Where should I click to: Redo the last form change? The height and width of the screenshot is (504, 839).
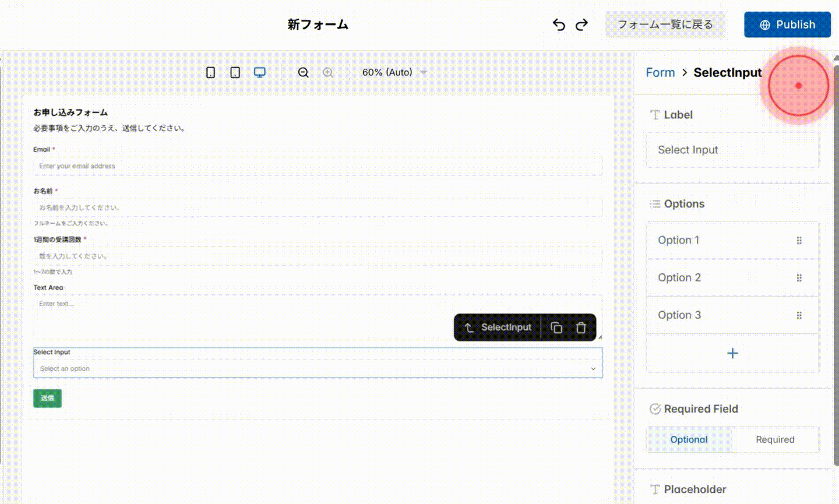tap(581, 24)
